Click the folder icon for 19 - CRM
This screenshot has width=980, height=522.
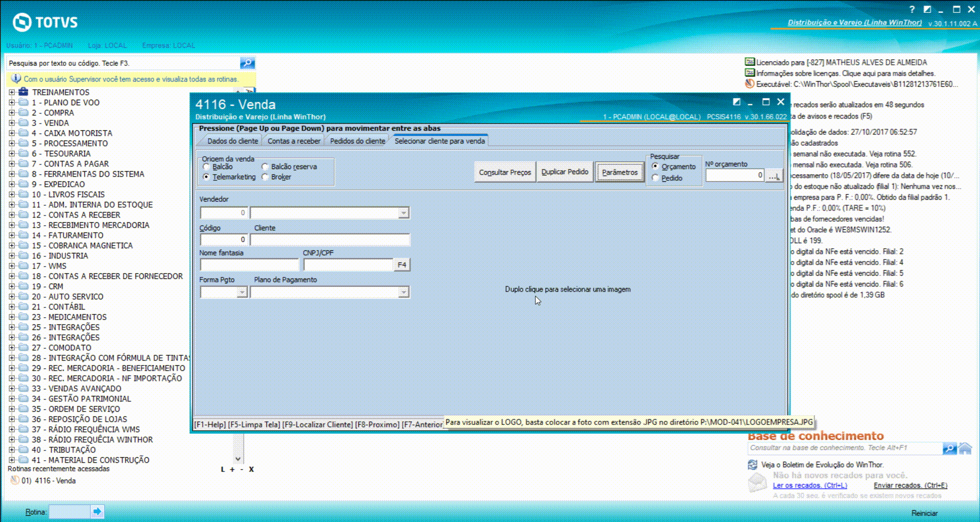pos(24,286)
